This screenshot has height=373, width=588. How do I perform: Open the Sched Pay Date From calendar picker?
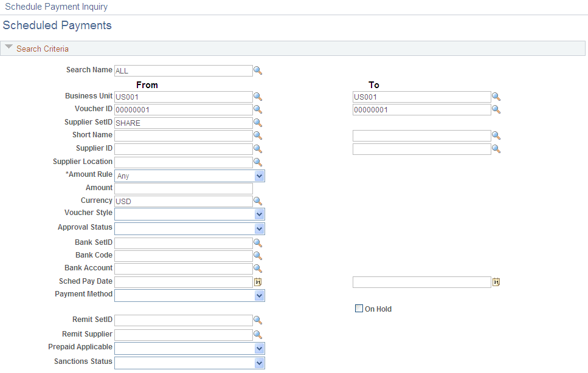pos(258,281)
